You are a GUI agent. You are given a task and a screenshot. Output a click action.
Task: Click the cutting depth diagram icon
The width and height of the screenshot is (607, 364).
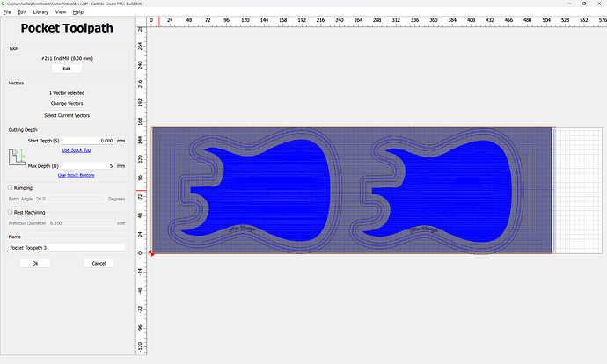(17, 158)
